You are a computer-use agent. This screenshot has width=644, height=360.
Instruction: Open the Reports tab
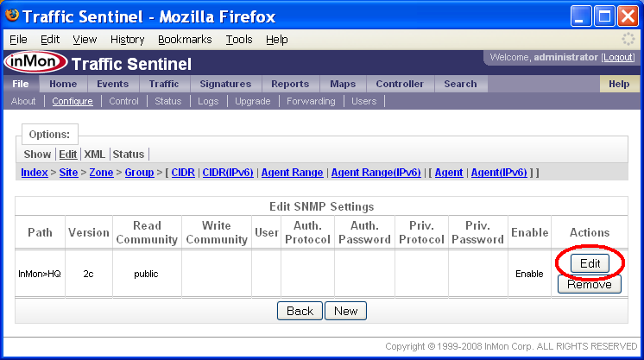[x=290, y=84]
